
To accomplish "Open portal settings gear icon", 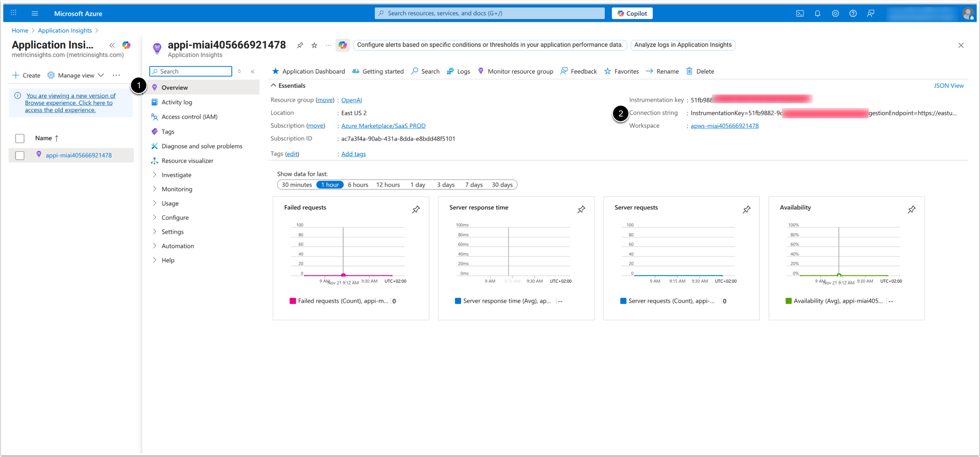I will (x=835, y=14).
